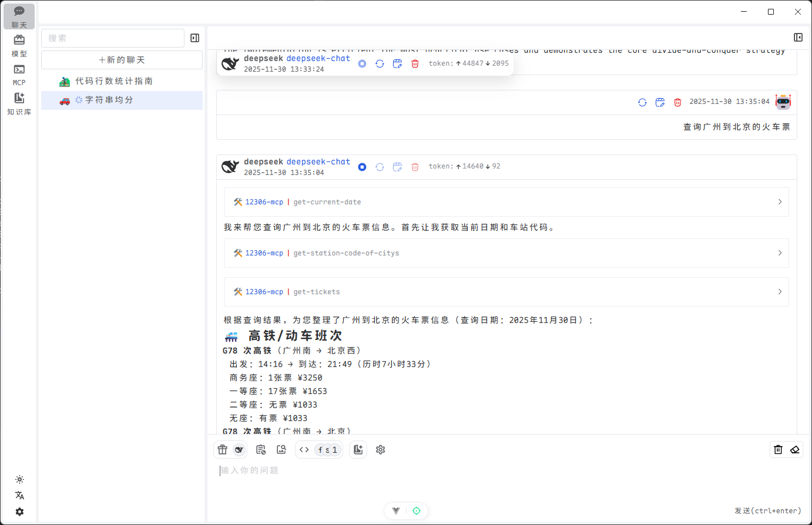Click deepseek-chat model link in 13:33:24 reply
Viewport: 812px width, 525px height.
click(x=318, y=58)
